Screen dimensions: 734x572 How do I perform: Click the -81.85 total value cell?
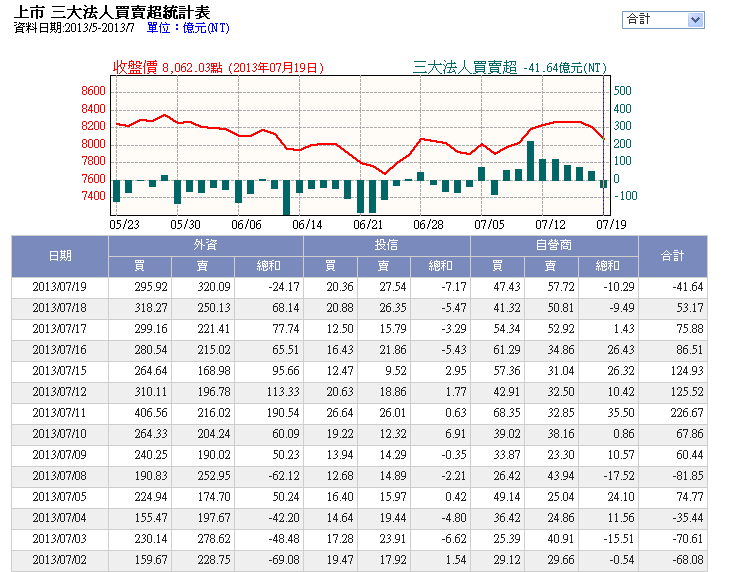pos(673,476)
